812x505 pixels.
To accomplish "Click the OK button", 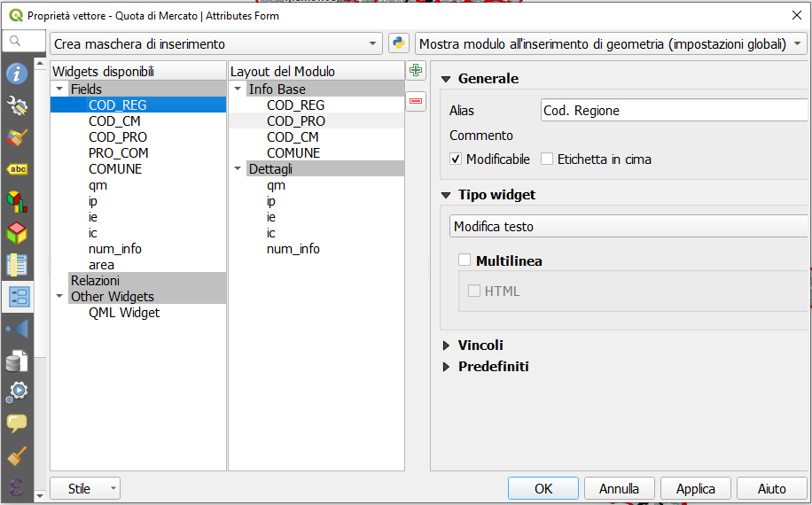I will [x=543, y=488].
